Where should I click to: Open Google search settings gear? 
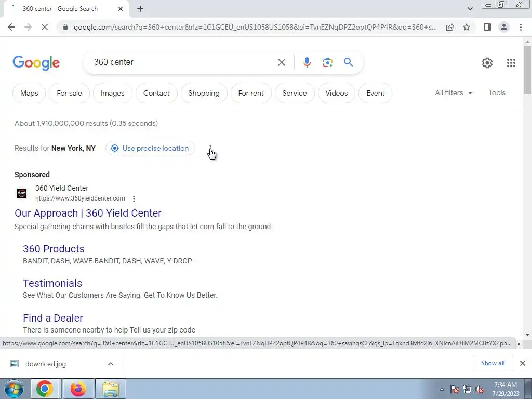pos(487,63)
